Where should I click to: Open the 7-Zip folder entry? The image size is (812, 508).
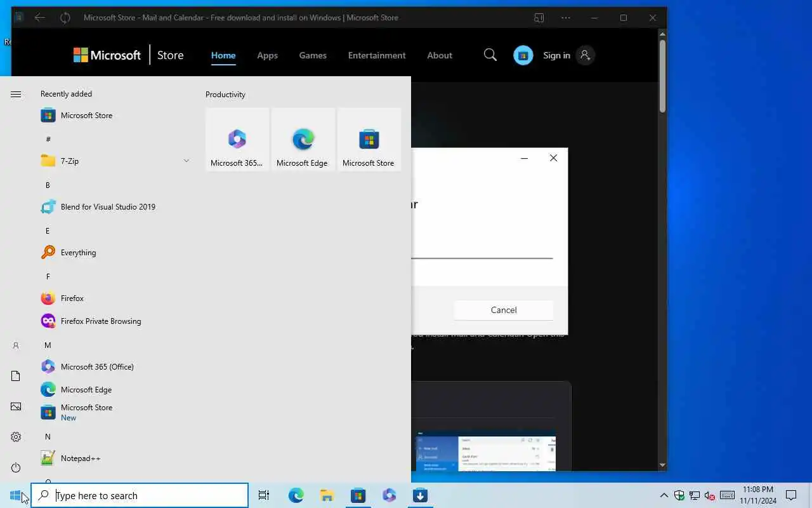tap(114, 161)
